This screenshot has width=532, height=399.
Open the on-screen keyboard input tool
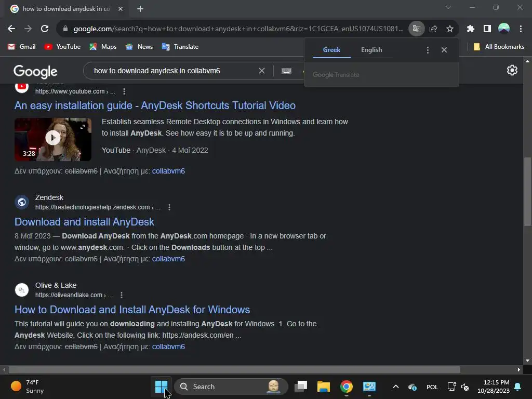point(286,71)
